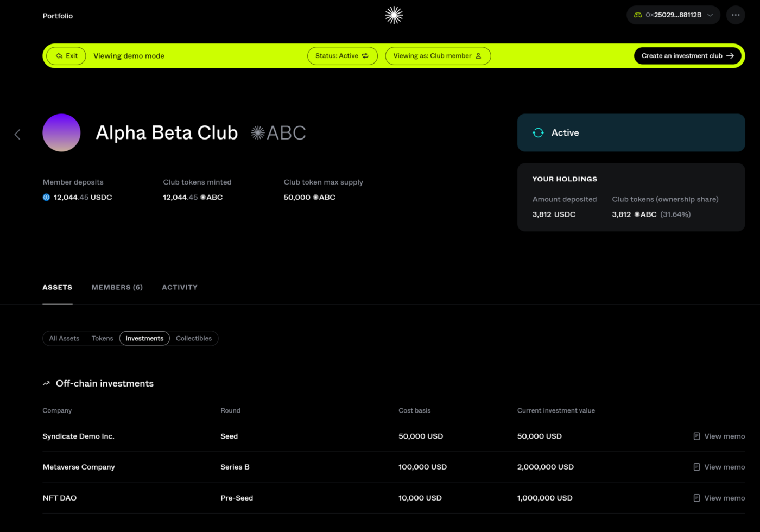Click the 12,044.45 USDC member deposits value
This screenshot has width=760, height=532.
[x=83, y=197]
